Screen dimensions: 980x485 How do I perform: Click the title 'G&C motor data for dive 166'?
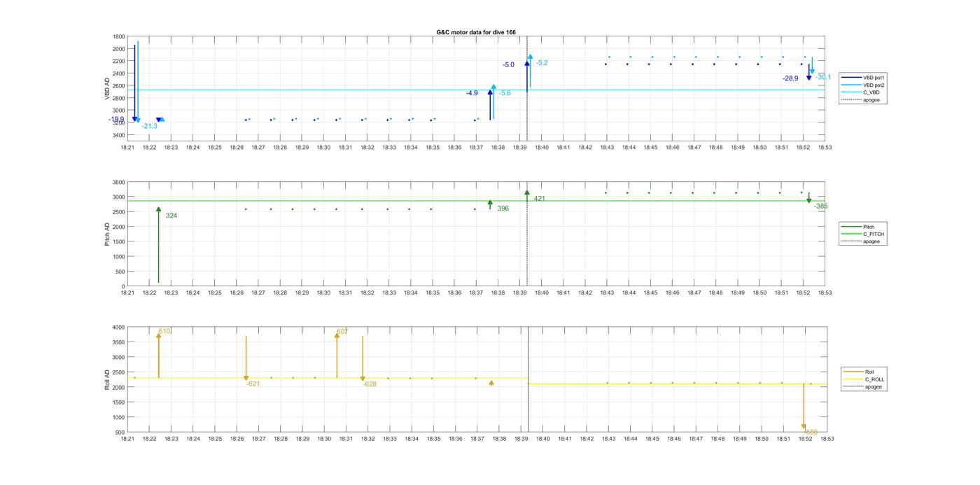point(476,32)
